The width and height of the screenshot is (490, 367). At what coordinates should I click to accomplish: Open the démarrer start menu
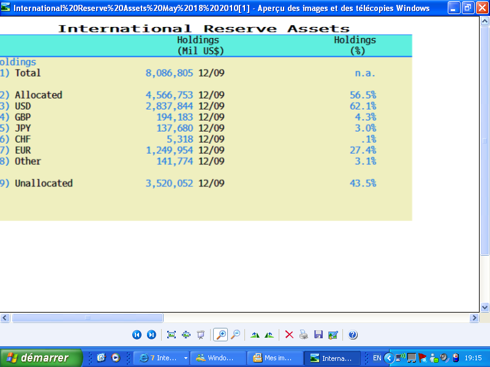pos(41,358)
